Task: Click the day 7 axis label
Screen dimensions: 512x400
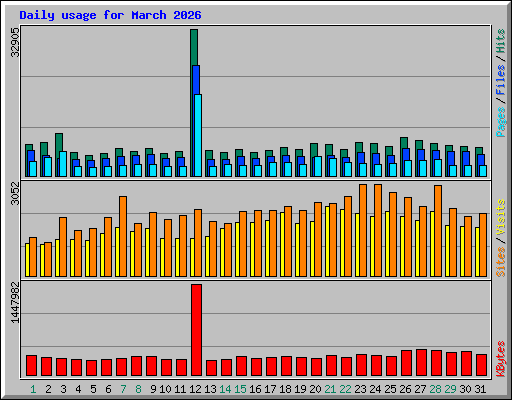Action: (x=123, y=389)
